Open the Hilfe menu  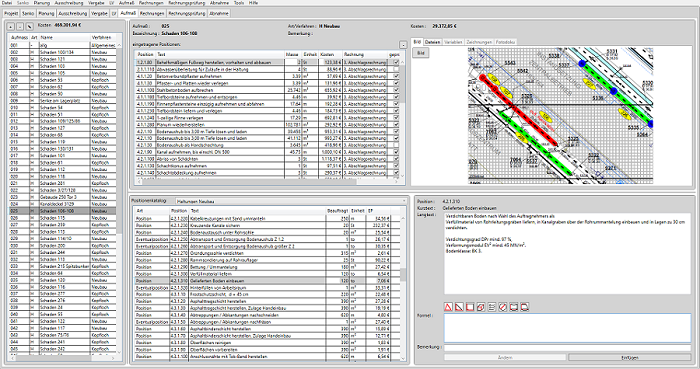(253, 3)
